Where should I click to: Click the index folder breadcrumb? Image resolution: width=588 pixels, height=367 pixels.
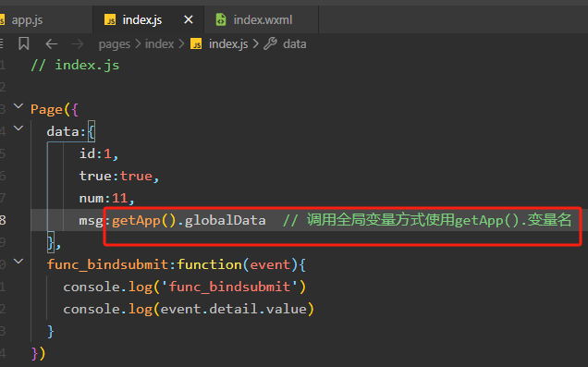(x=159, y=43)
